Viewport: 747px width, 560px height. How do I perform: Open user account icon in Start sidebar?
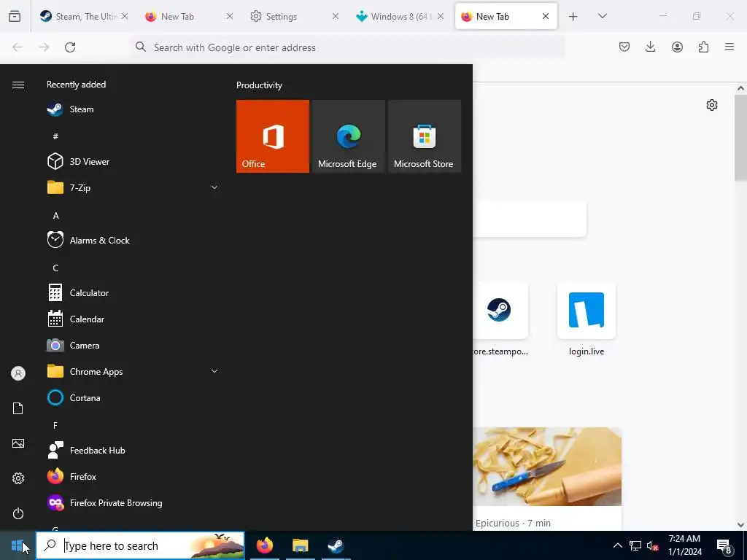point(18,373)
